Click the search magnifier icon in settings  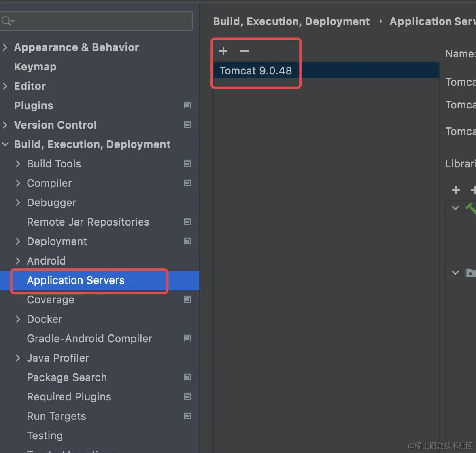(7, 21)
